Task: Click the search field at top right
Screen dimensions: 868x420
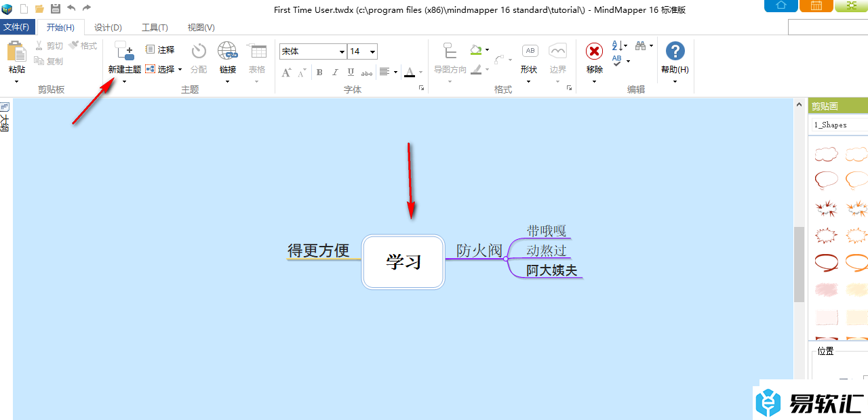Action: 828,27
